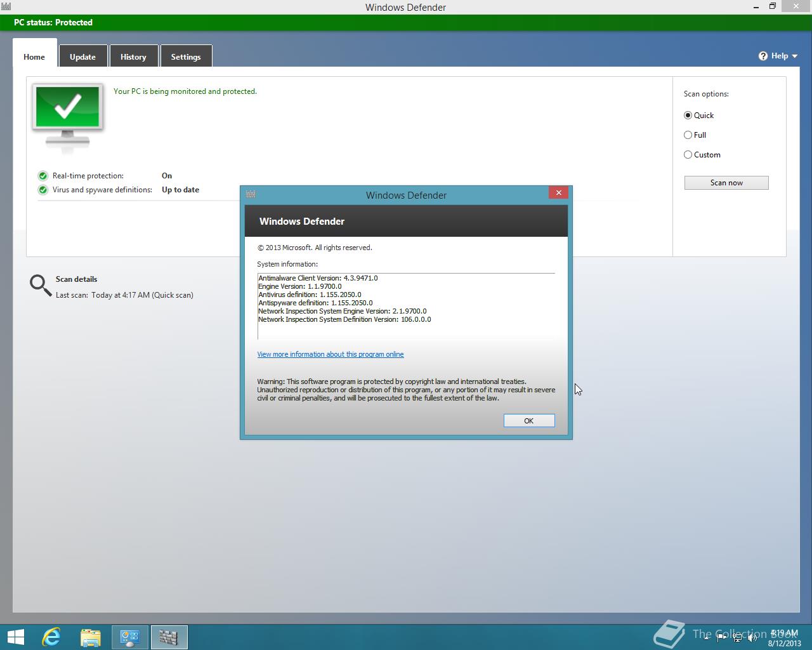The image size is (812, 650).
Task: Click 'Your PC is being monitored' message
Action: point(185,91)
